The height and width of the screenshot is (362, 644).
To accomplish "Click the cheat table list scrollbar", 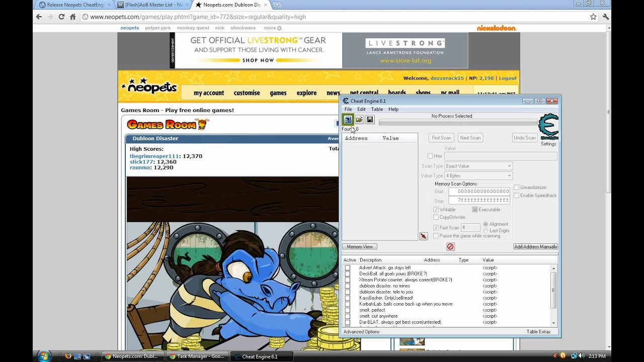I will click(554, 295).
